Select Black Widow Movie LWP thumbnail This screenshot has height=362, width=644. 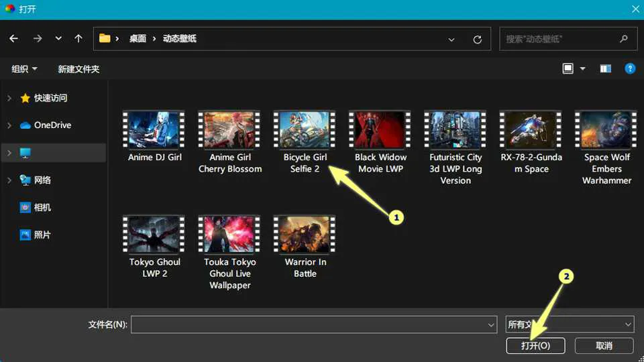coord(380,129)
